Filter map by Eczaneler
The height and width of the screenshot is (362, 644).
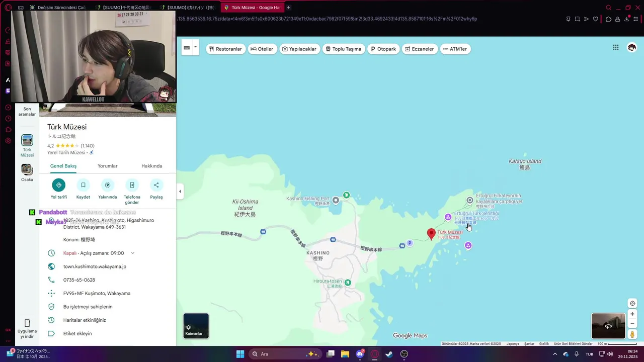tap(420, 49)
